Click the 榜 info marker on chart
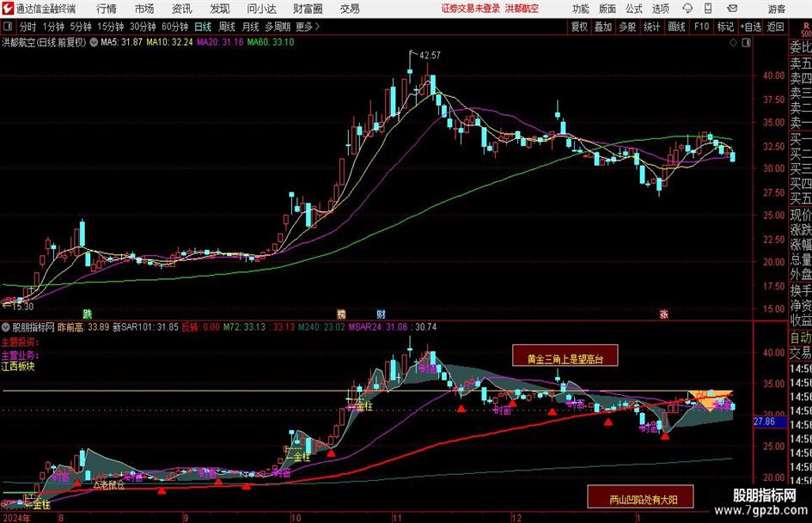The width and height of the screenshot is (812, 523). 341,313
